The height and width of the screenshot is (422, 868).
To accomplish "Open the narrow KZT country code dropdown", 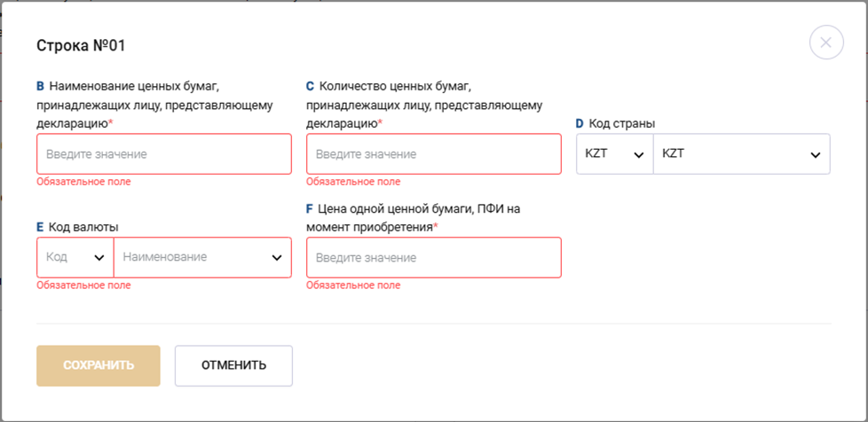I will 614,154.
